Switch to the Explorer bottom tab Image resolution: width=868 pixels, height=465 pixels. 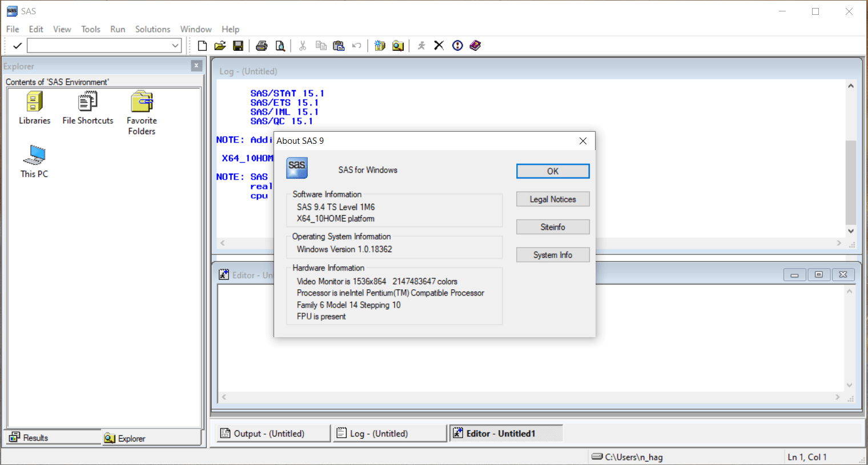tap(151, 438)
